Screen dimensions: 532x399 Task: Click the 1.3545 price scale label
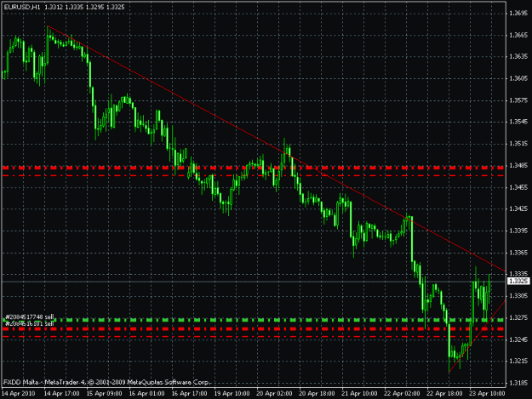[518, 122]
